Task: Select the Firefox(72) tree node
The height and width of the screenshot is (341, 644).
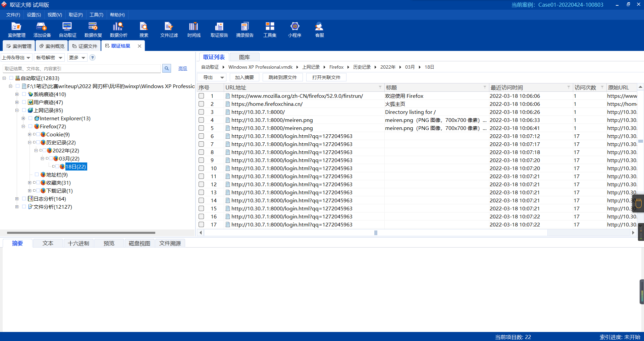Action: [53, 126]
